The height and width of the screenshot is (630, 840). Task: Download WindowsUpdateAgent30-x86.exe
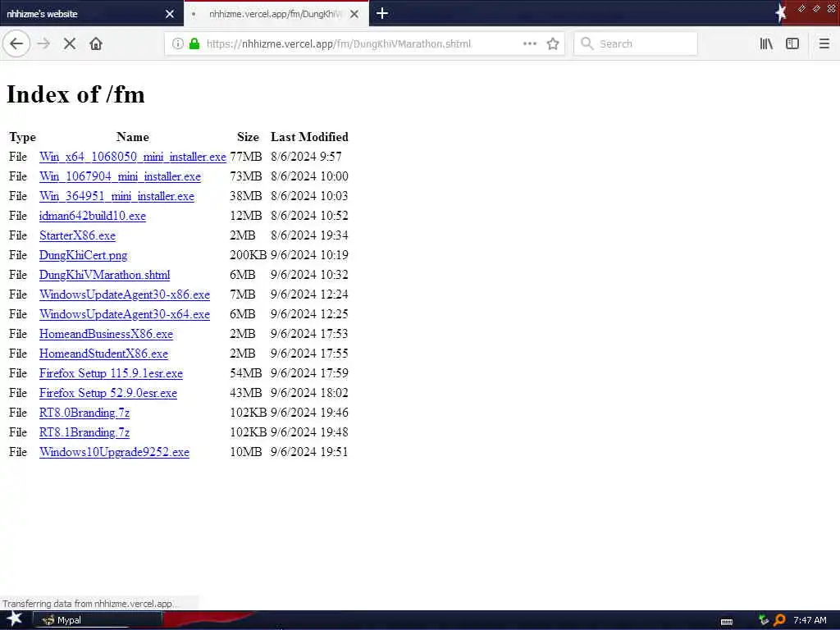pyautogui.click(x=125, y=294)
